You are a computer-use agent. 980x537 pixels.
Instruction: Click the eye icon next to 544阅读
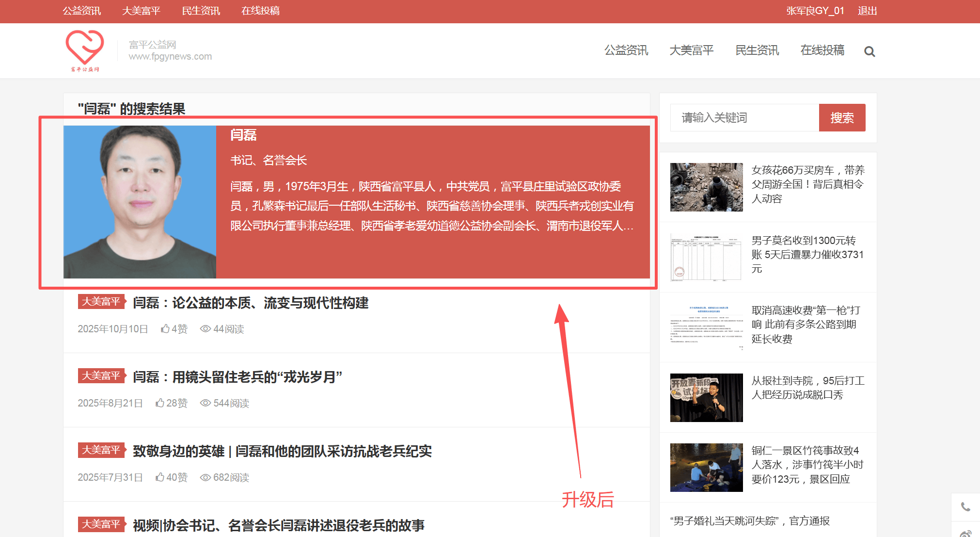205,403
